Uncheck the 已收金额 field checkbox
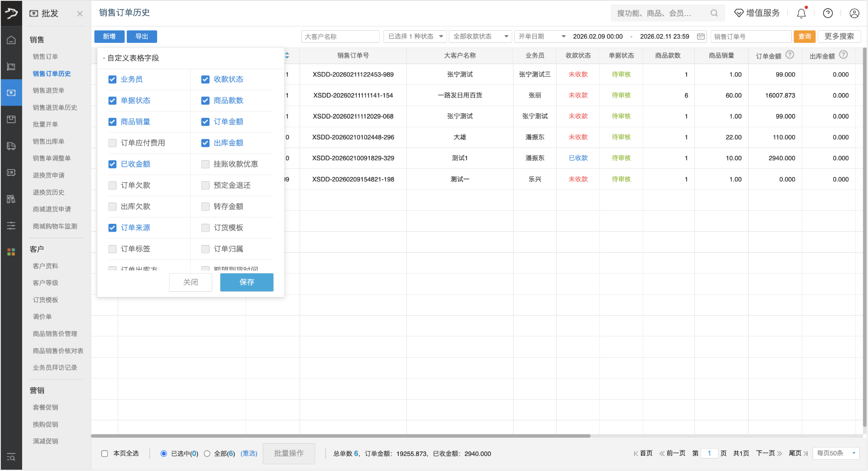This screenshot has width=868, height=471. (112, 164)
